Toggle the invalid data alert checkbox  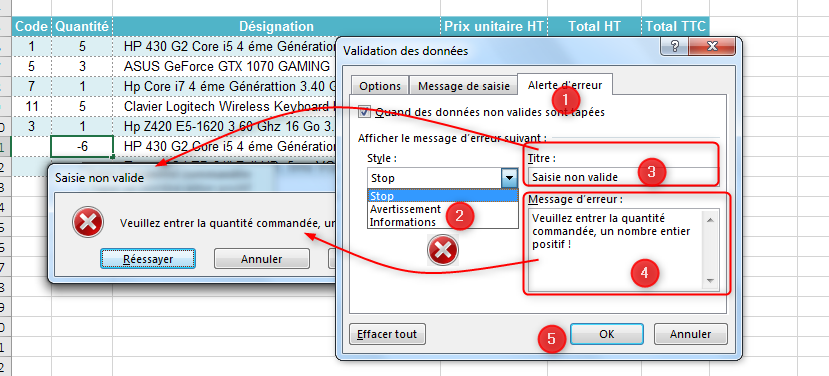click(364, 112)
